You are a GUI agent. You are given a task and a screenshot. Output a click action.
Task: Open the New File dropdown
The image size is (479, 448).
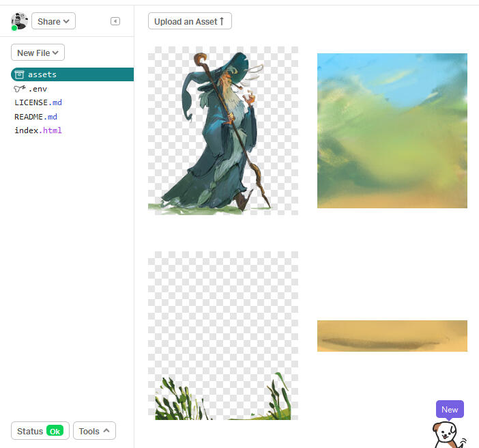(x=38, y=53)
